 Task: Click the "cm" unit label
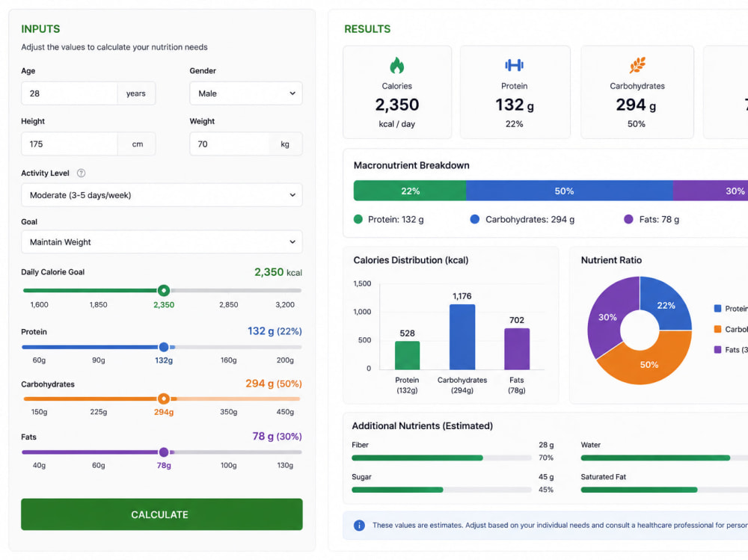tap(138, 144)
